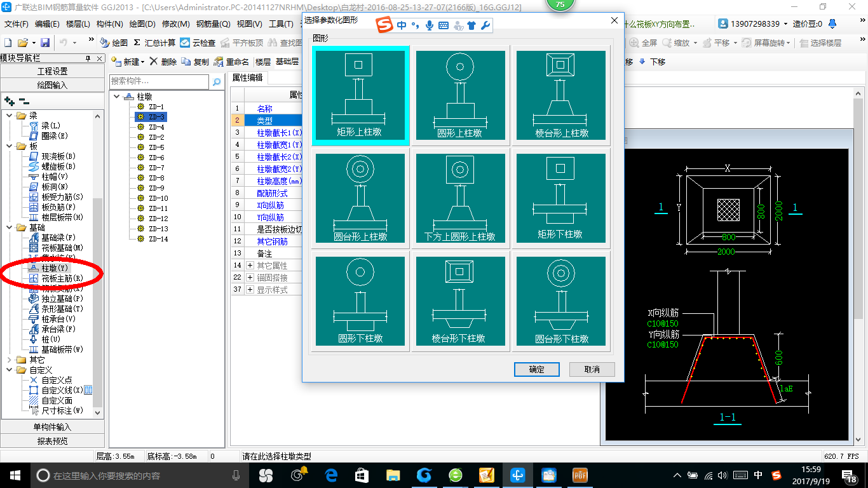Image resolution: width=868 pixels, height=488 pixels.
Task: Collapse the 板 tree folder
Action: coord(9,146)
